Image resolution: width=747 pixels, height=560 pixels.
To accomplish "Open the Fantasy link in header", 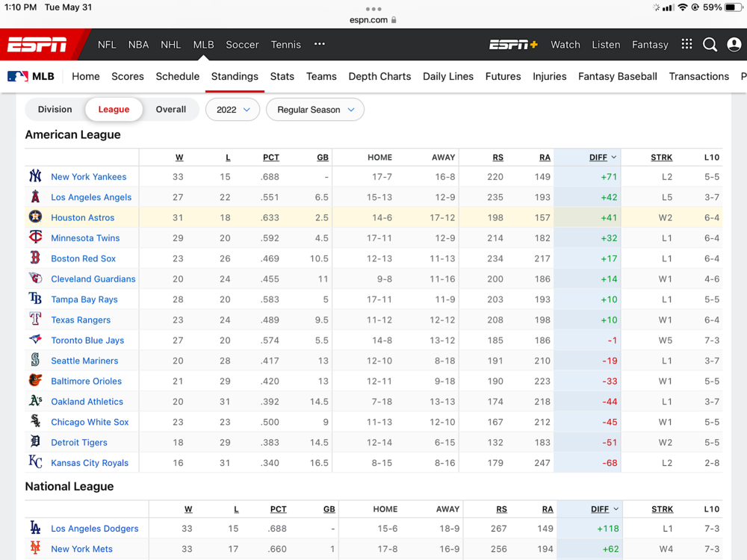I will pos(650,45).
